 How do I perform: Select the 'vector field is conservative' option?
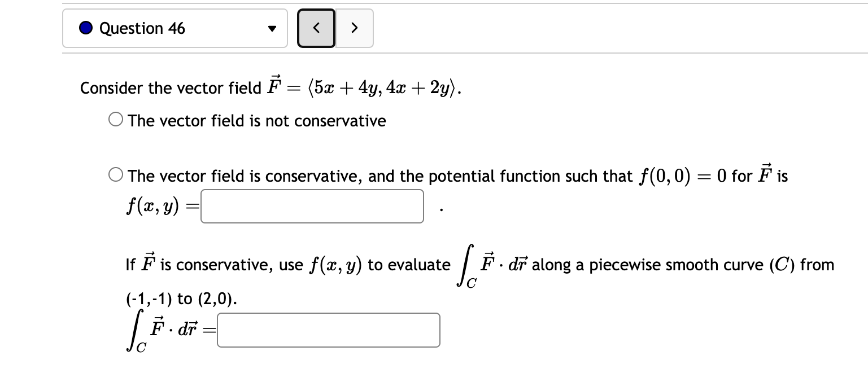coord(115,175)
